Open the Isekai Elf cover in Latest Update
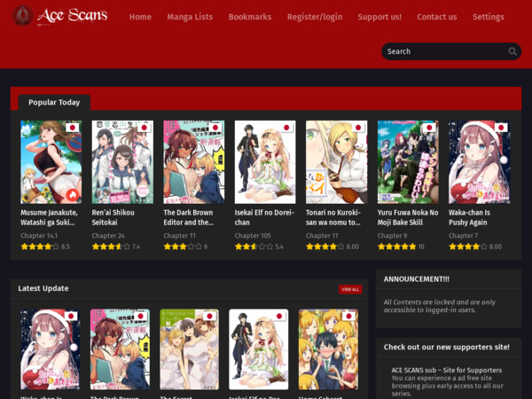The width and height of the screenshot is (532, 399). 259,349
